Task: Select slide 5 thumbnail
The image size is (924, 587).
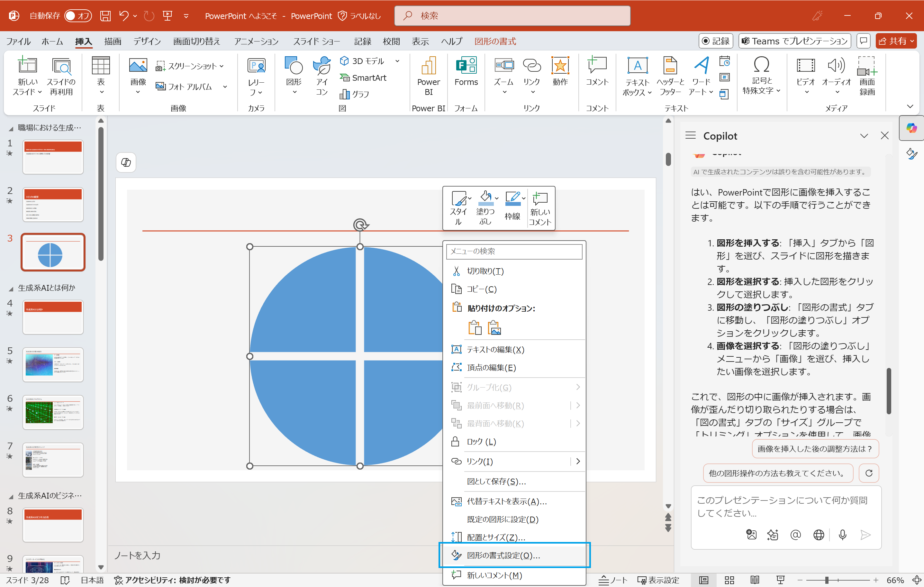Action: click(53, 364)
